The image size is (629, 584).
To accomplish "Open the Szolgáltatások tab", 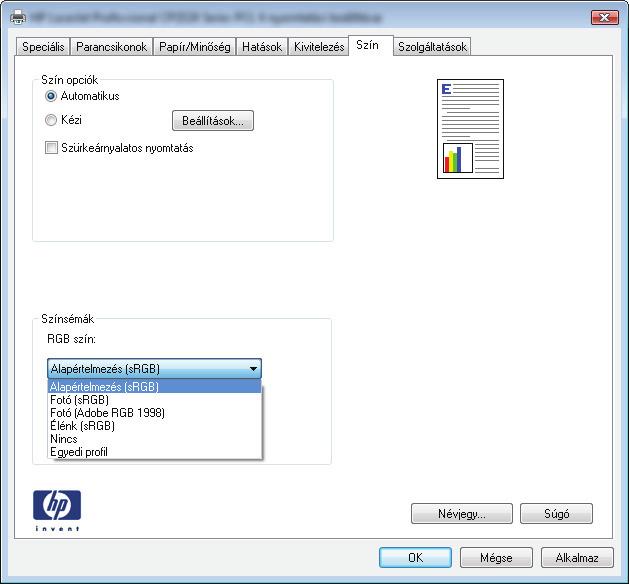I will pyautogui.click(x=432, y=47).
